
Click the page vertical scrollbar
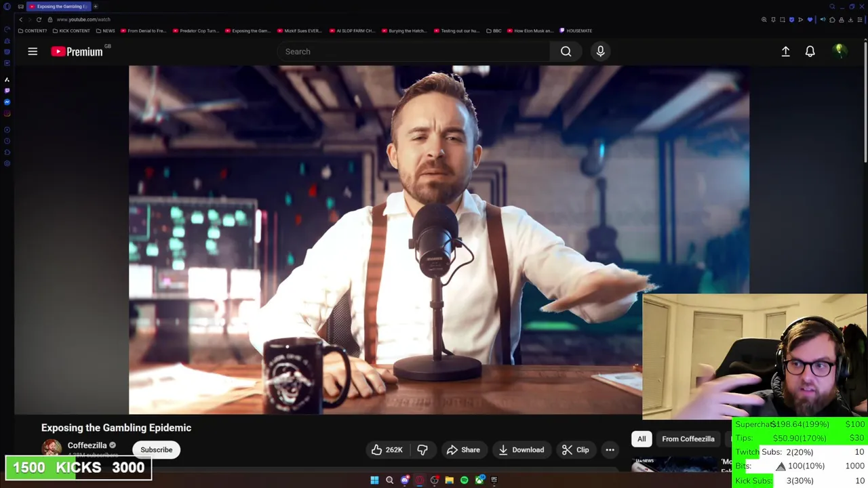pyautogui.click(x=865, y=102)
